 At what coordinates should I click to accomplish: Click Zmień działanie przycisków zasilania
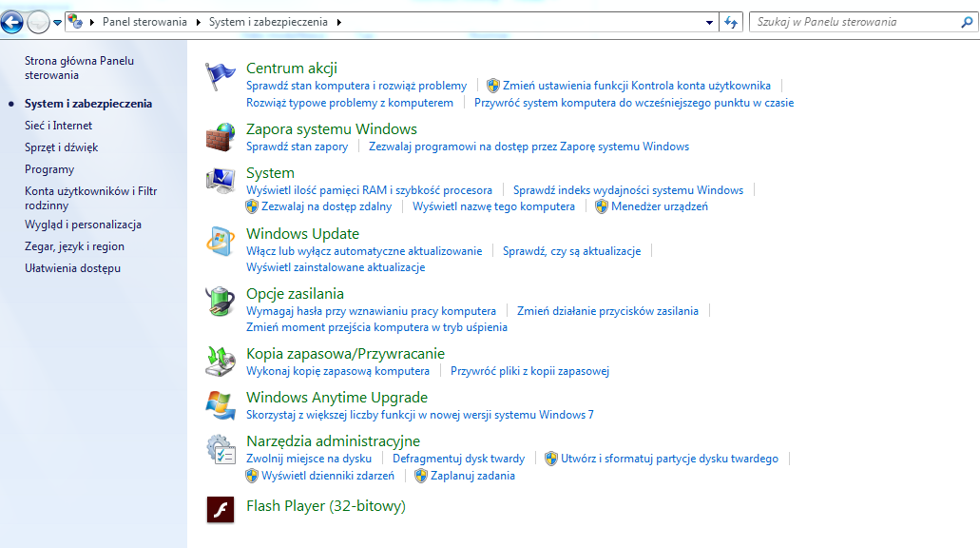(x=607, y=311)
